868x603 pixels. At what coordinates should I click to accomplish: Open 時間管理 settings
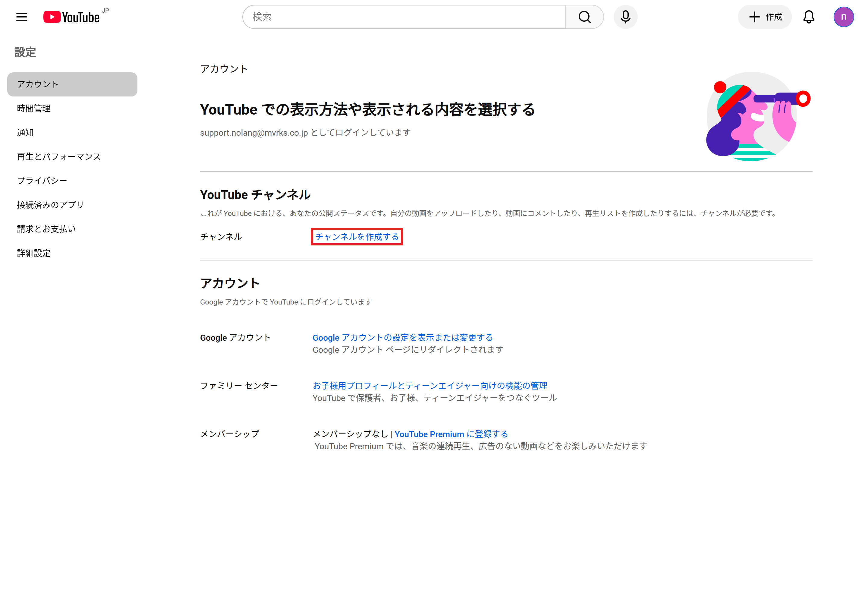pyautogui.click(x=72, y=109)
